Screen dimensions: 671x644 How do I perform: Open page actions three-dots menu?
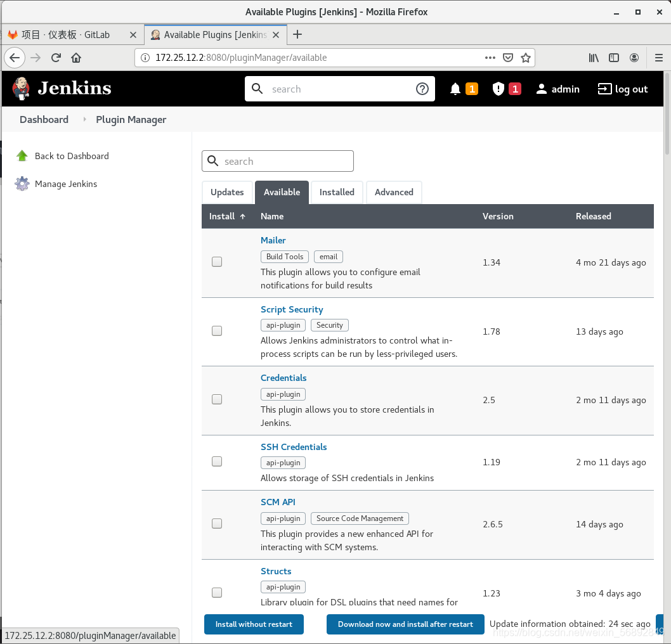click(x=490, y=58)
